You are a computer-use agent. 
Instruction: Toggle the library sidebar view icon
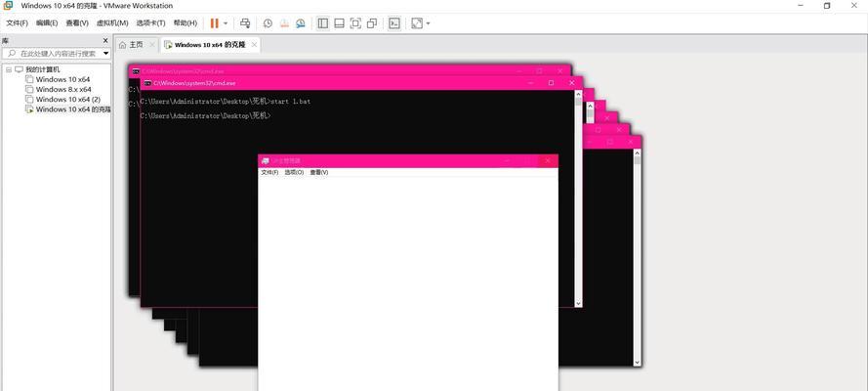[323, 23]
